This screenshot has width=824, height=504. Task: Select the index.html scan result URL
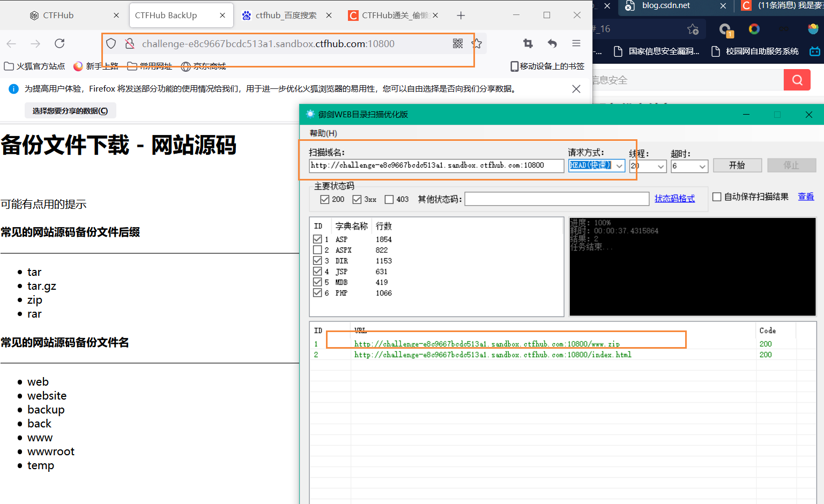tap(493, 355)
